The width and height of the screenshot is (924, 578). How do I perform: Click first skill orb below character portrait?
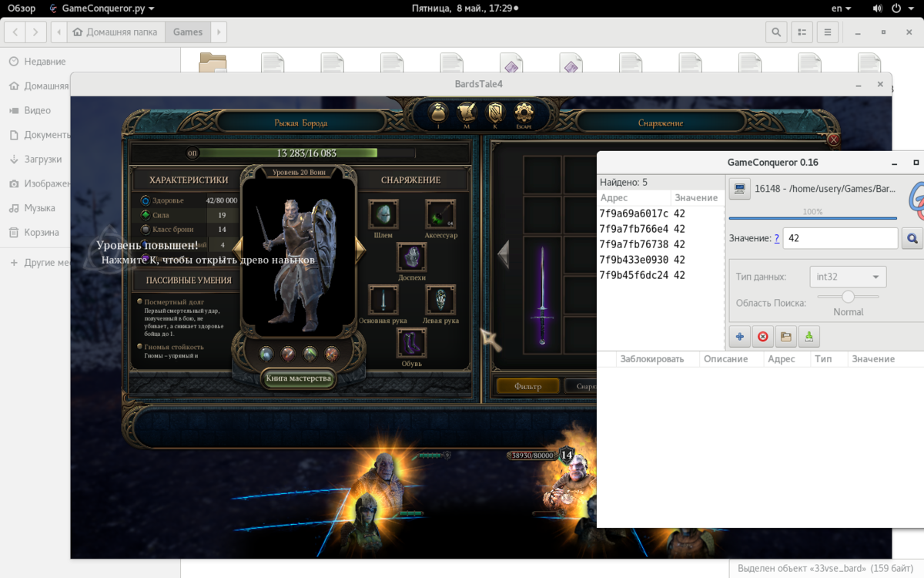(266, 353)
